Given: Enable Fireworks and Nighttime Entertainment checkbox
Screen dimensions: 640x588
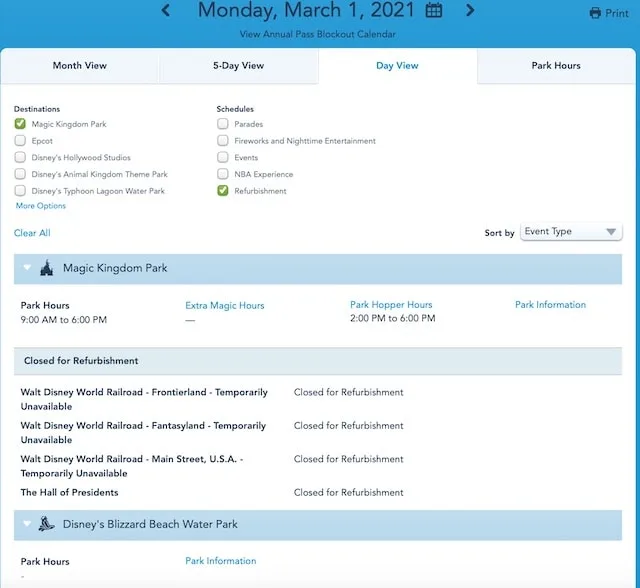Looking at the screenshot, I should 222,140.
